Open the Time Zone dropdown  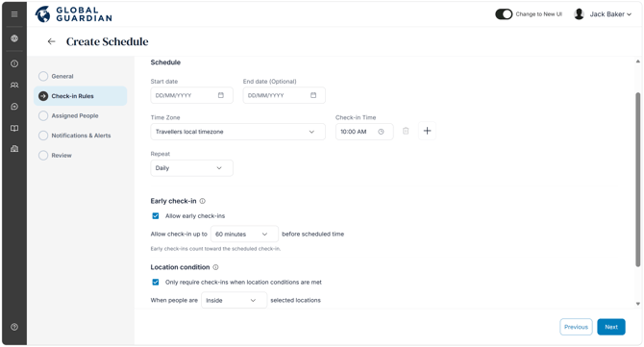238,132
